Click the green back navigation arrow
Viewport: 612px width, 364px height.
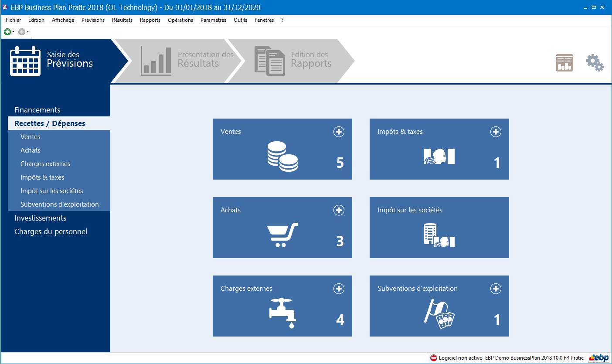pos(7,31)
